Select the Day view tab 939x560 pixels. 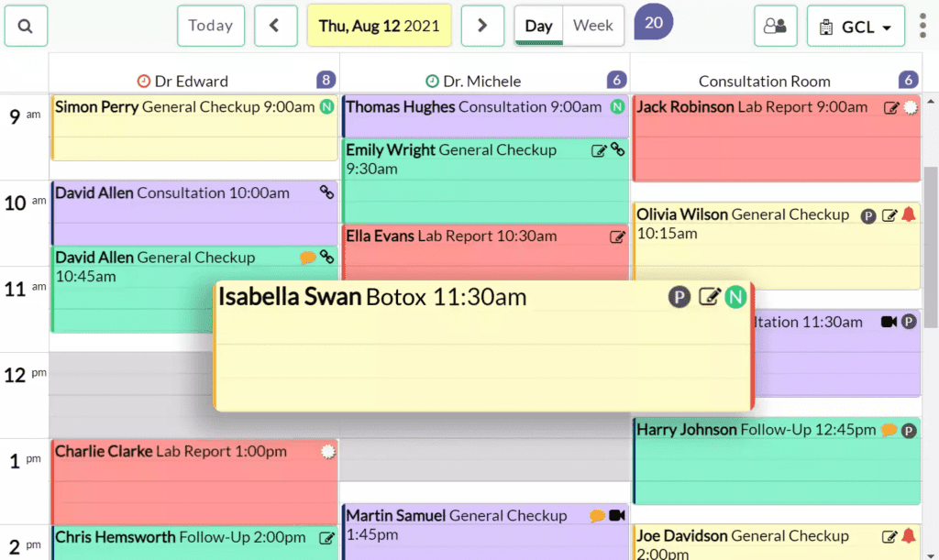[x=538, y=26]
